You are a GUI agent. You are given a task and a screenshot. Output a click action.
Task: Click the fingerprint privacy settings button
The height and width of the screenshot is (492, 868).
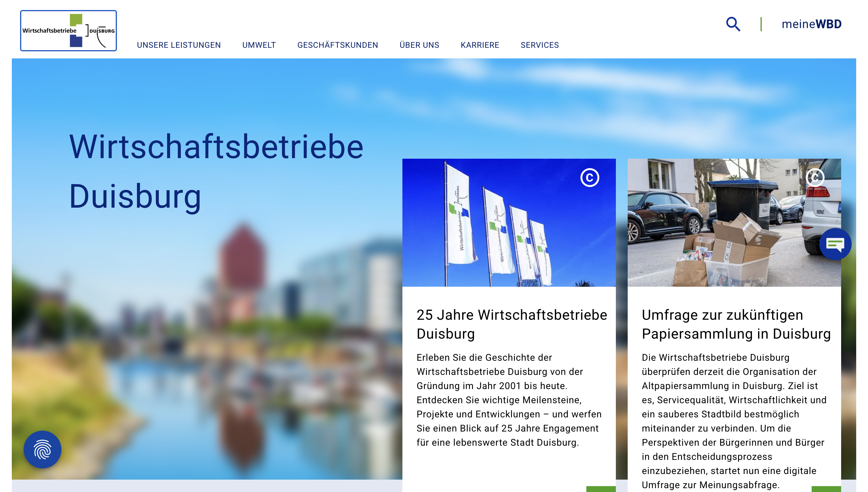(x=42, y=449)
